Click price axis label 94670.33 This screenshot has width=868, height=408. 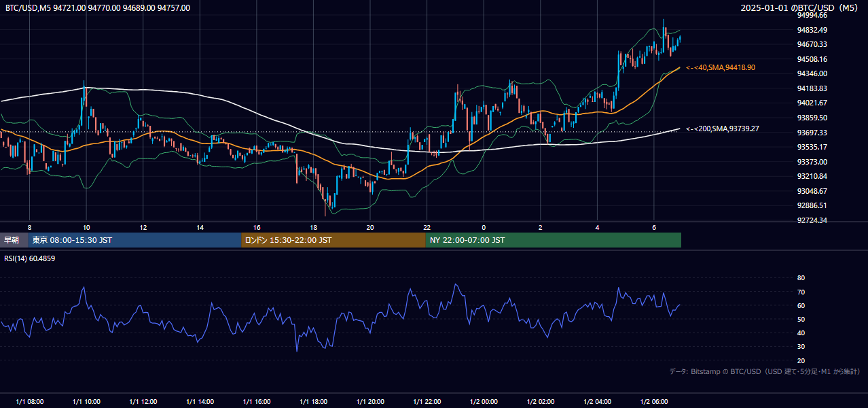[x=812, y=44]
